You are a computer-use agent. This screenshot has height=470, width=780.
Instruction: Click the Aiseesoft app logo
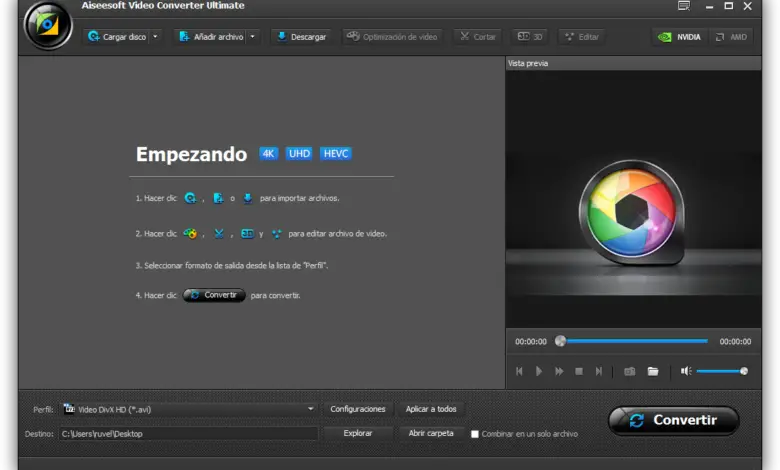pyautogui.click(x=48, y=25)
